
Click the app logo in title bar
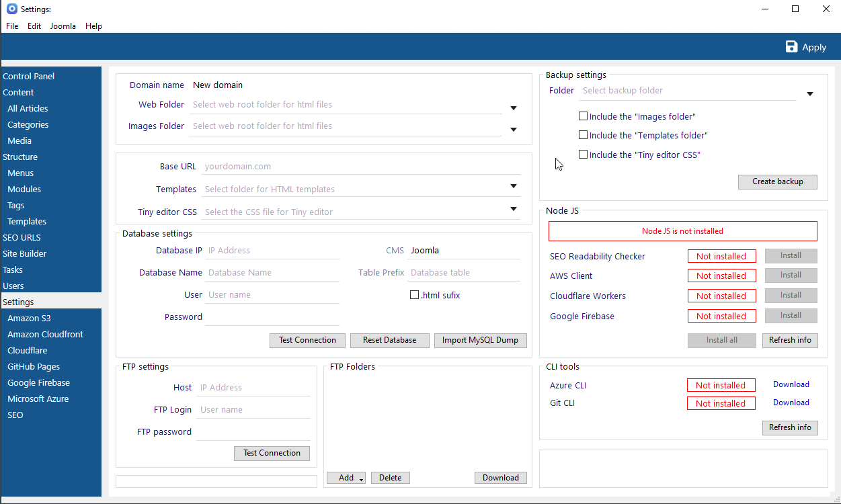coord(11,9)
